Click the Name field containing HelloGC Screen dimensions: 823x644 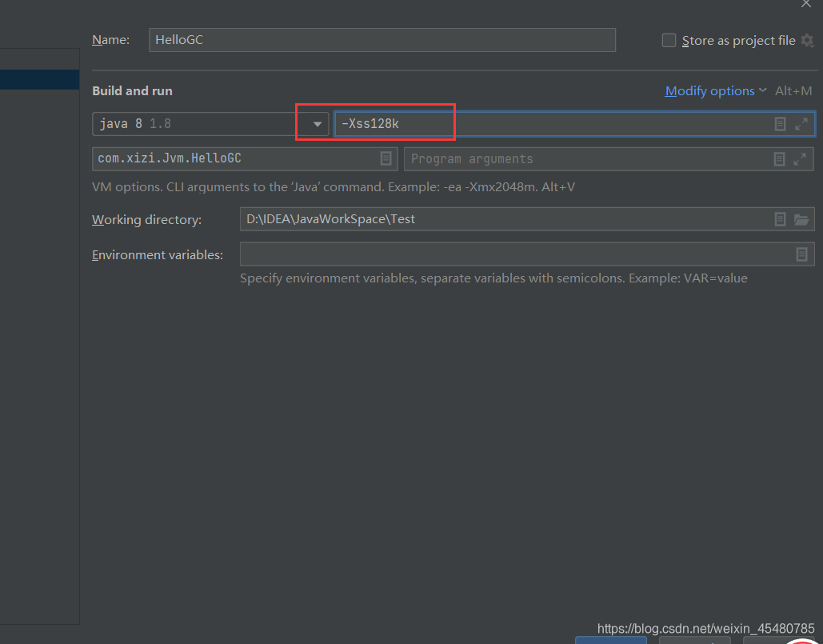382,40
